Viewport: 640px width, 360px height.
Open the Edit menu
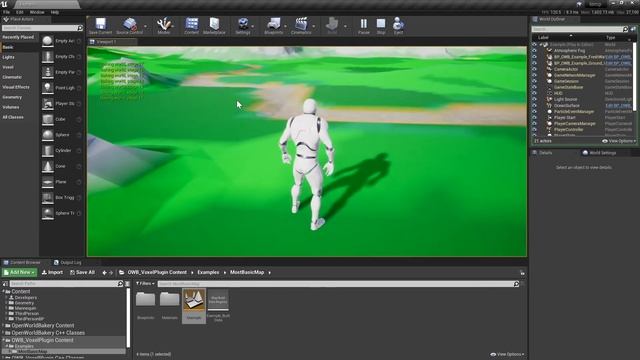[x=20, y=12]
